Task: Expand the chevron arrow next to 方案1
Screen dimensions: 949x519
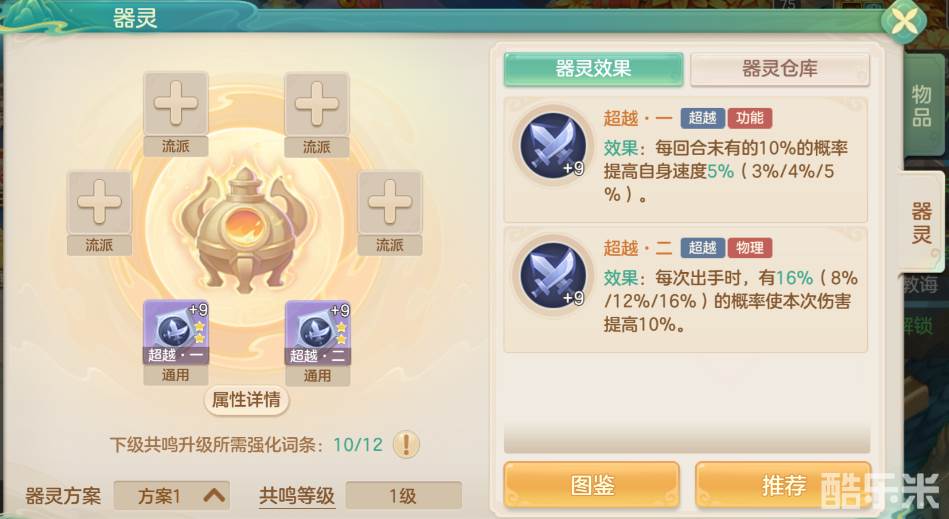Action: coord(214,496)
